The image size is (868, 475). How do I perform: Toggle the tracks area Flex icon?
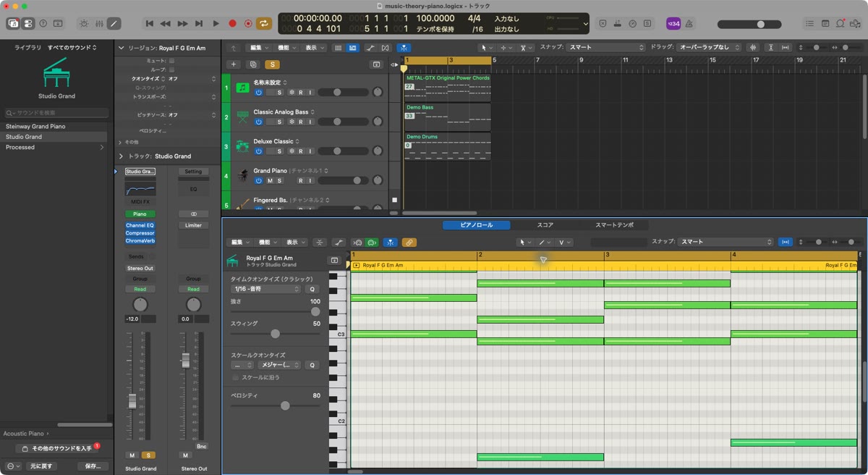pos(385,48)
